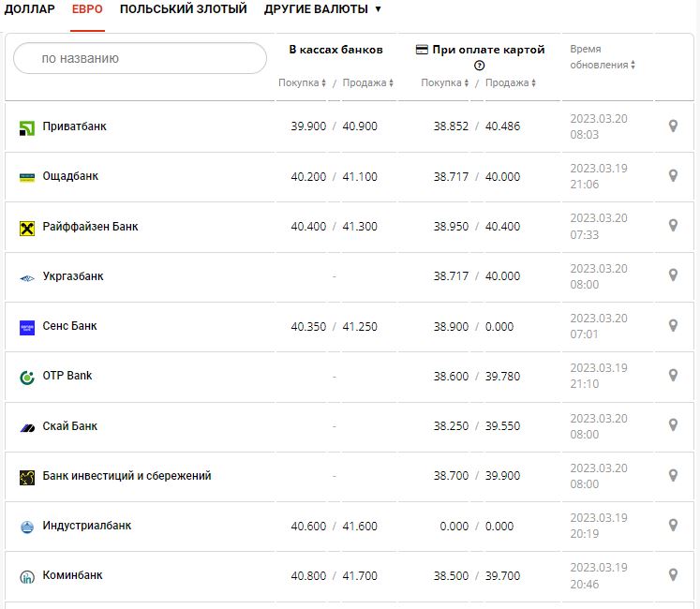Click the Приватбанк map pin icon
This screenshot has height=609, width=700.
(673, 126)
